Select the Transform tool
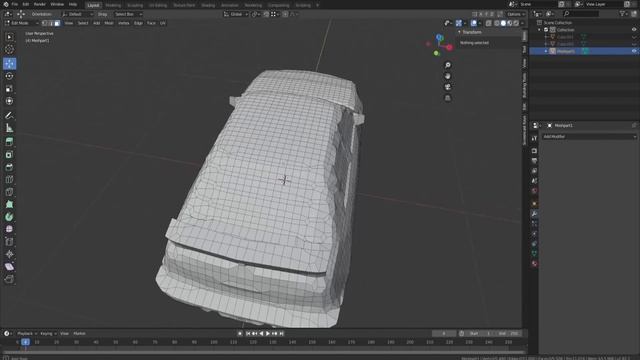Screen dimensions: 640x360 tap(9, 101)
